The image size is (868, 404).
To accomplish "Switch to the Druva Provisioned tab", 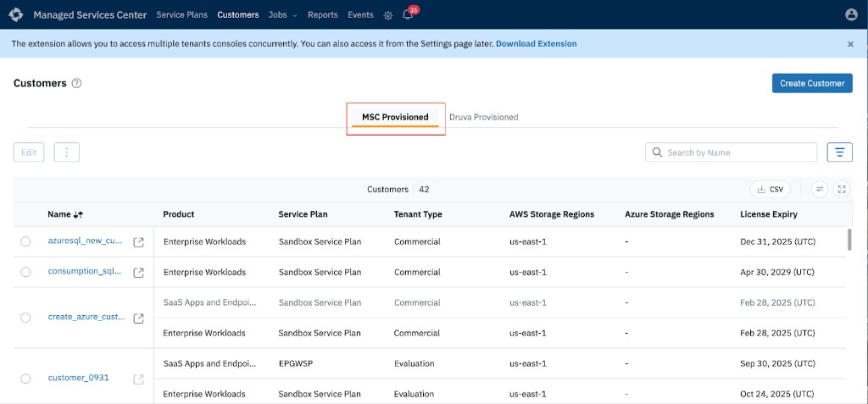I will coord(484,118).
